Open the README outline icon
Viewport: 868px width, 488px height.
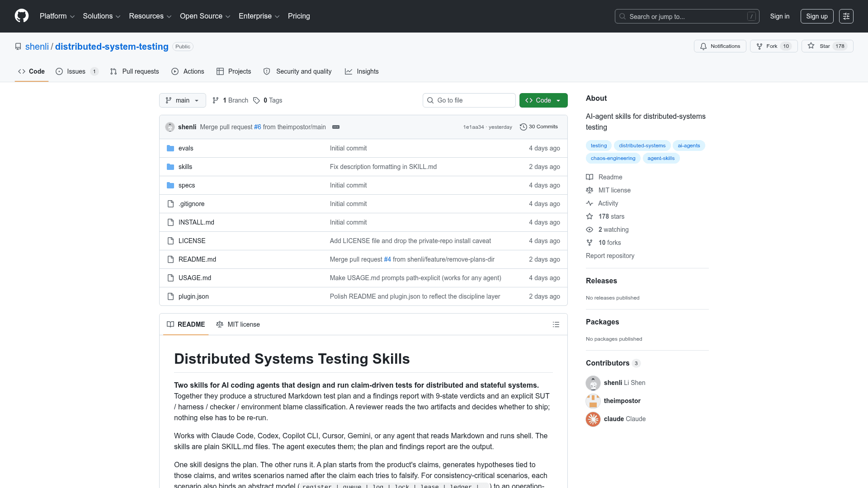click(556, 324)
